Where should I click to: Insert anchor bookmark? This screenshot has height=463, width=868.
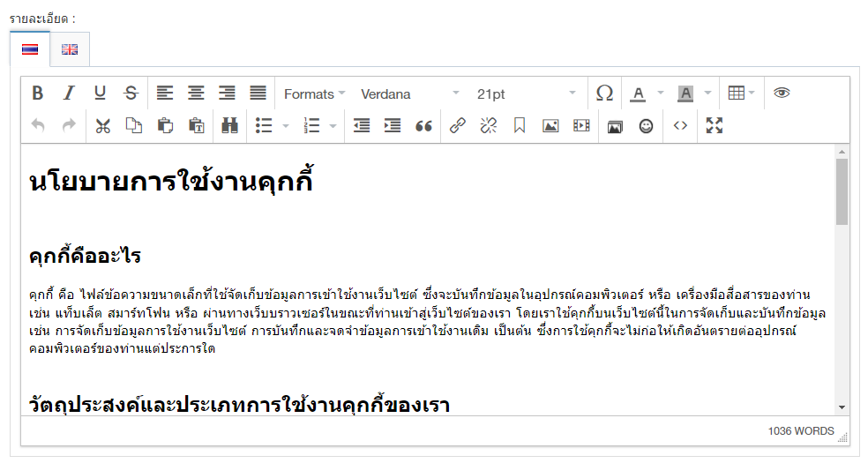point(520,125)
